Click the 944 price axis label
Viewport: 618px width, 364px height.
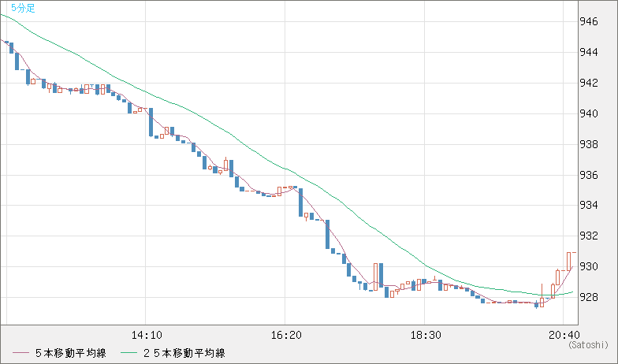coord(588,52)
